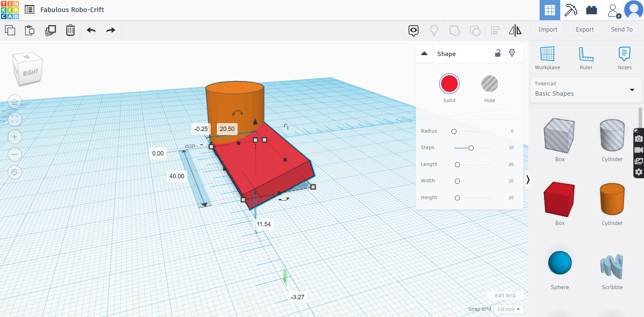This screenshot has height=317, width=644.
Task: Delete the selected shape with trash icon
Action: coord(70,30)
